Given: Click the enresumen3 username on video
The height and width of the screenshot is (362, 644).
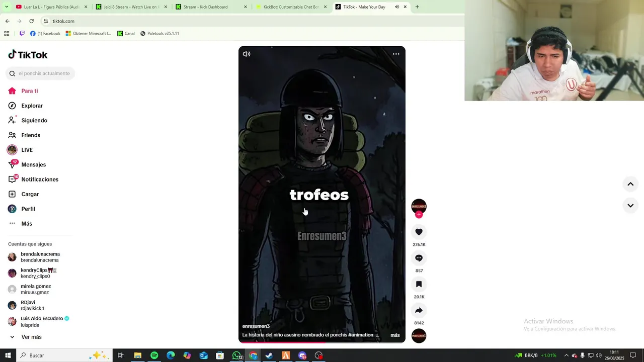Looking at the screenshot, I should point(256,326).
